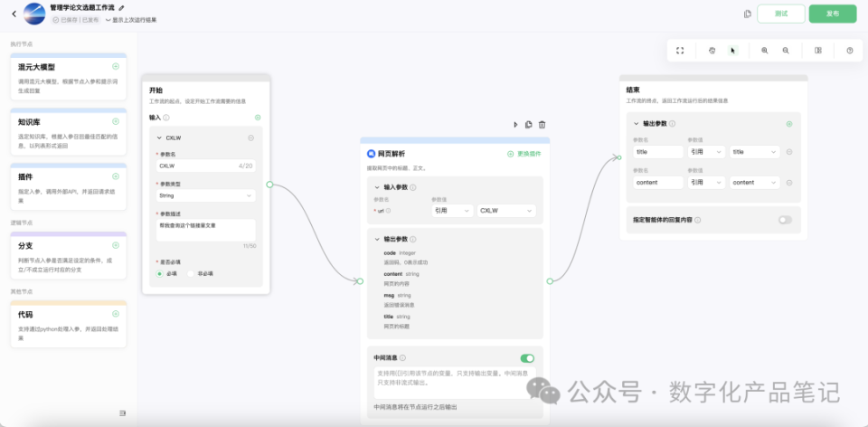Select the 非必填 radio button

click(191, 273)
